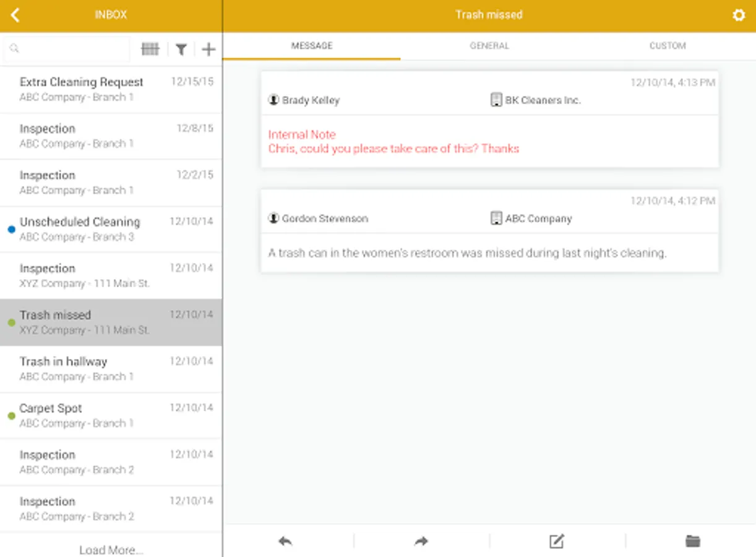Open the folder icon in bottom bar
The image size is (756, 557).
[693, 542]
